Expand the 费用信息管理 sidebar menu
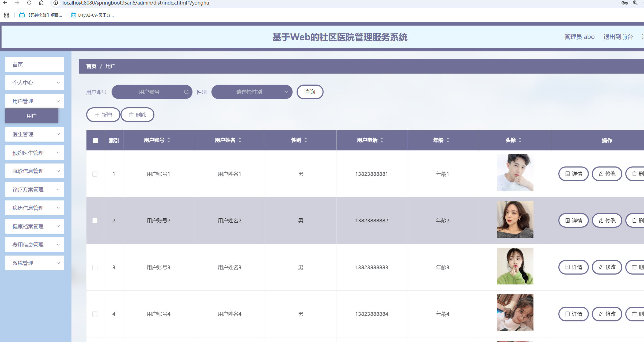The width and height of the screenshot is (644, 342). click(x=35, y=245)
